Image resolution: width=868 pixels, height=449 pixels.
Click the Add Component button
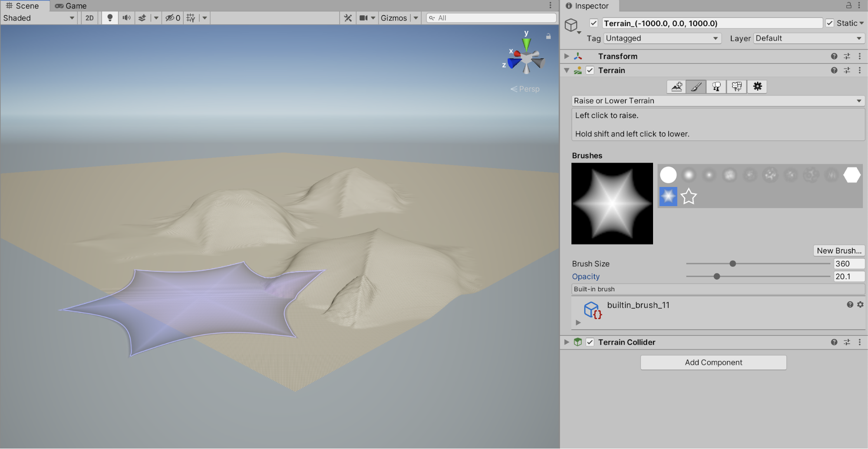click(713, 363)
